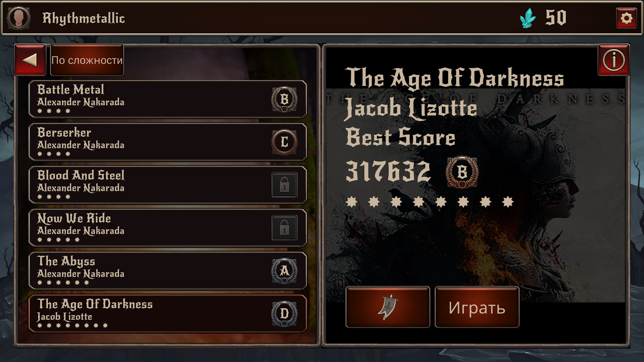Select the Battle Metal song entry
Image resolution: width=644 pixels, height=362 pixels.
[x=167, y=99]
